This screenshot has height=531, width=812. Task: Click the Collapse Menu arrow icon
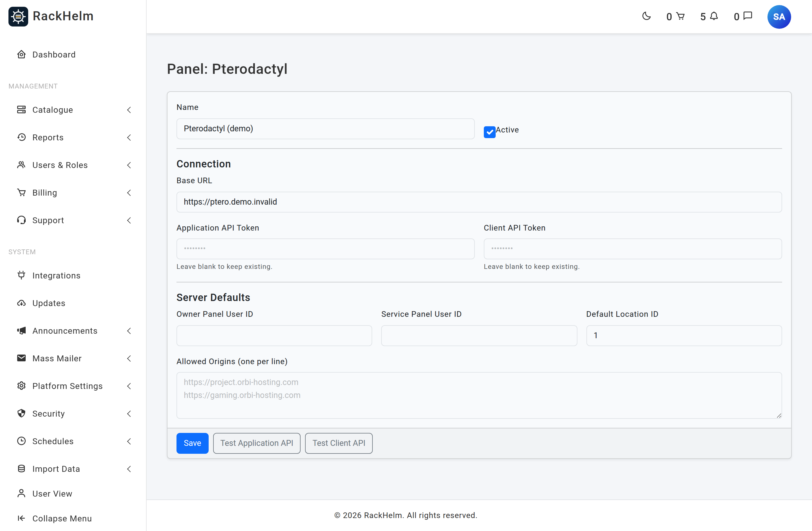pyautogui.click(x=21, y=518)
